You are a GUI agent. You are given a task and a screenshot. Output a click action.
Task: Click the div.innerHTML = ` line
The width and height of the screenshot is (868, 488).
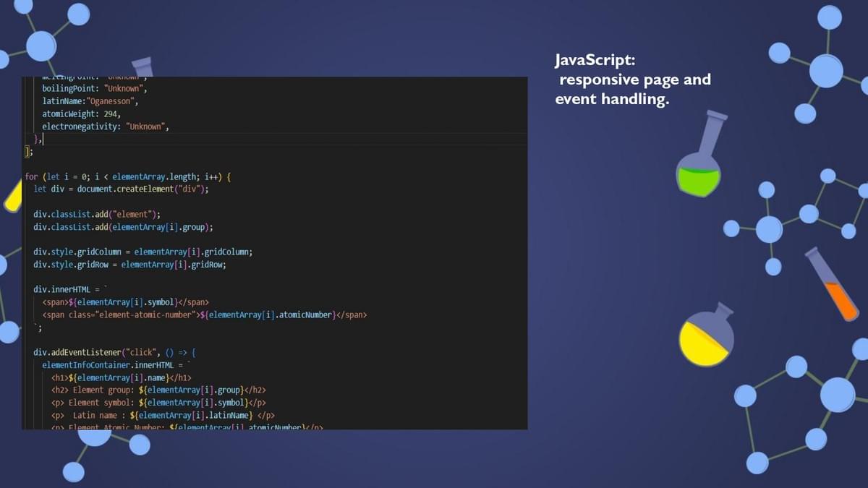point(70,289)
